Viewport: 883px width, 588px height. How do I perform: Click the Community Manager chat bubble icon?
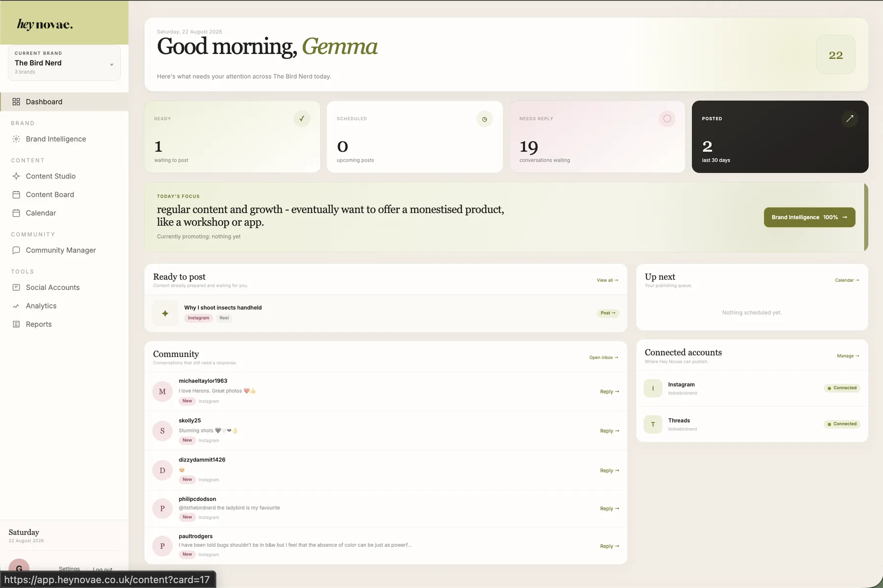pyautogui.click(x=16, y=250)
